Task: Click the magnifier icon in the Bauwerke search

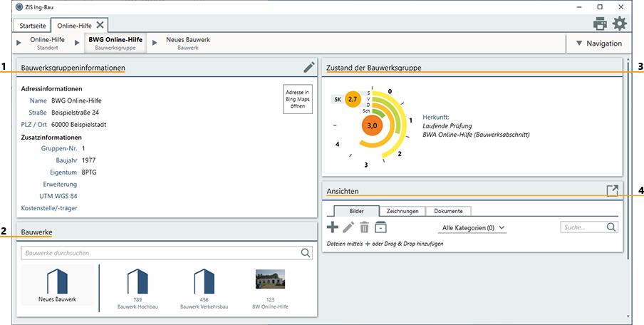Action: click(x=306, y=252)
